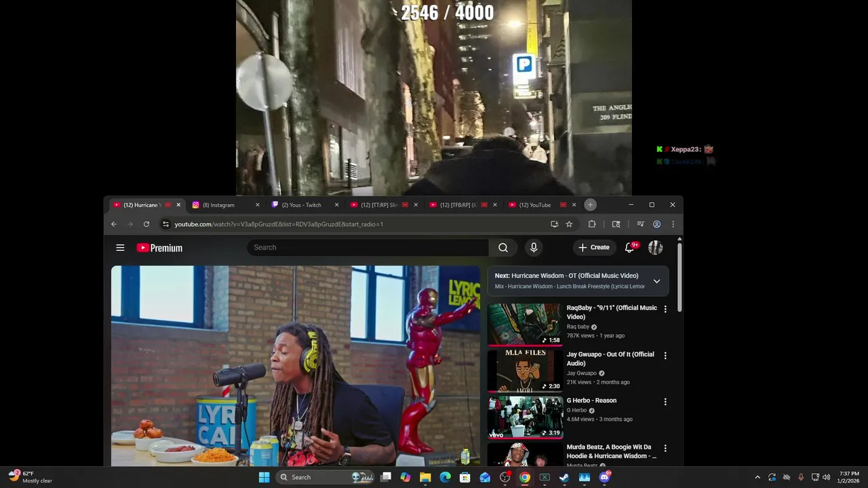Click the YouTube search input field
The width and height of the screenshot is (868, 488).
(x=368, y=247)
